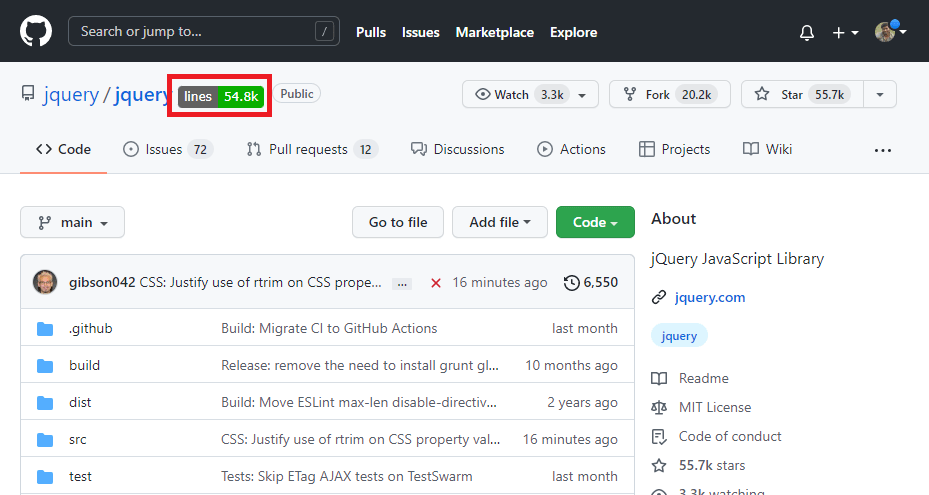929x495 pixels.
Task: Click the Fork count 20.2k
Action: 697,94
